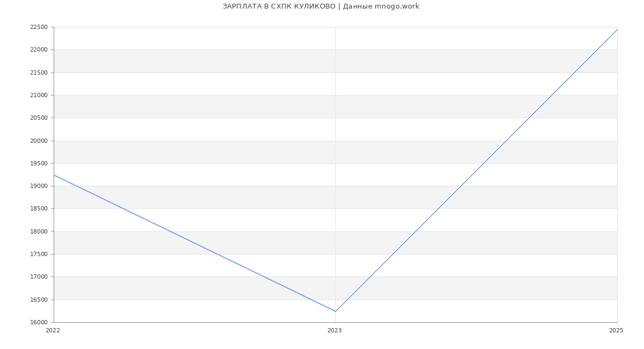
Task: Click the y-axis label 20500
Action: pos(39,118)
